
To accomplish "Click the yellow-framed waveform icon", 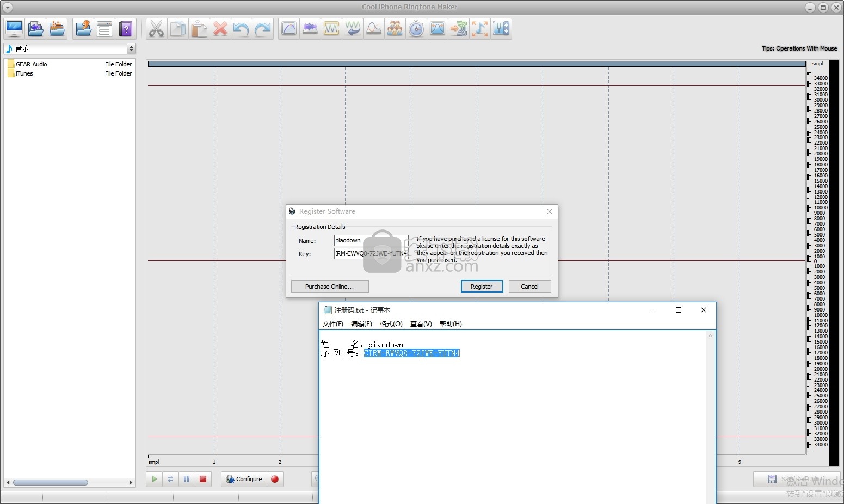I will click(331, 28).
